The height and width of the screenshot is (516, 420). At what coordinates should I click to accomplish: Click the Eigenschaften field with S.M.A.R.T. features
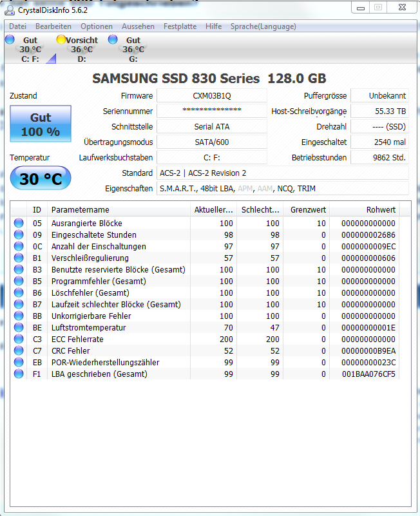pos(283,189)
